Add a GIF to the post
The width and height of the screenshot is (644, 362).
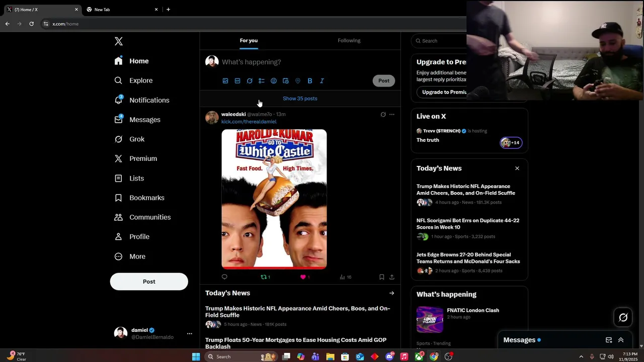point(237,81)
